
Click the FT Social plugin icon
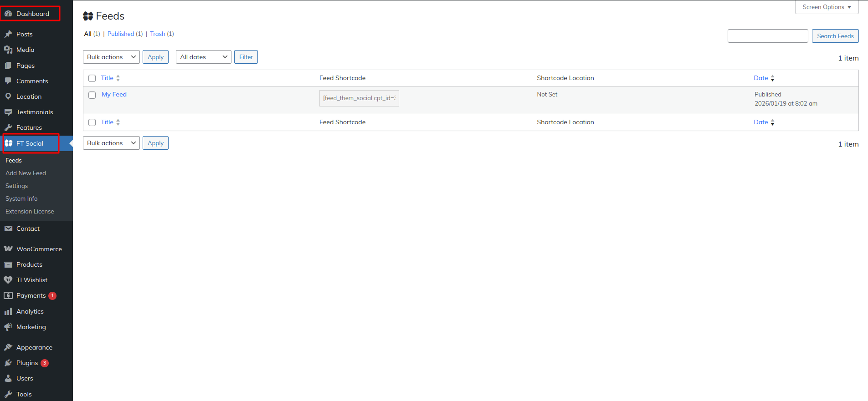point(8,143)
